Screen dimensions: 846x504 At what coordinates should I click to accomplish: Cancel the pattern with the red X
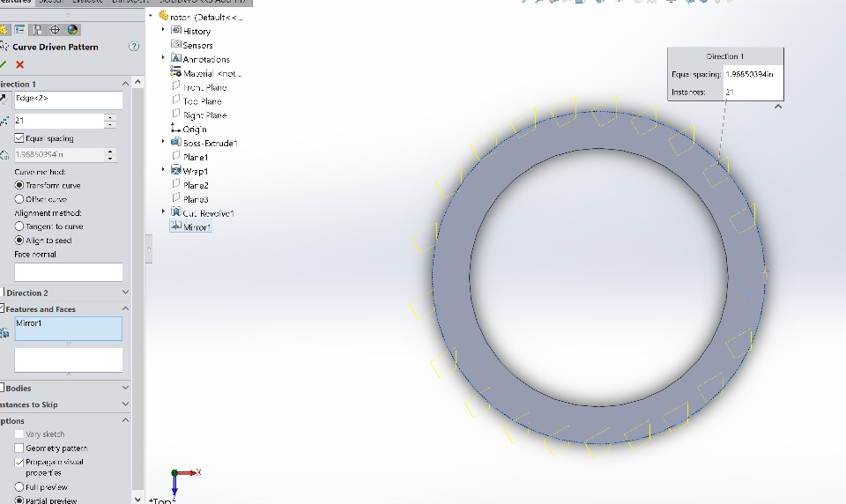pyautogui.click(x=20, y=64)
